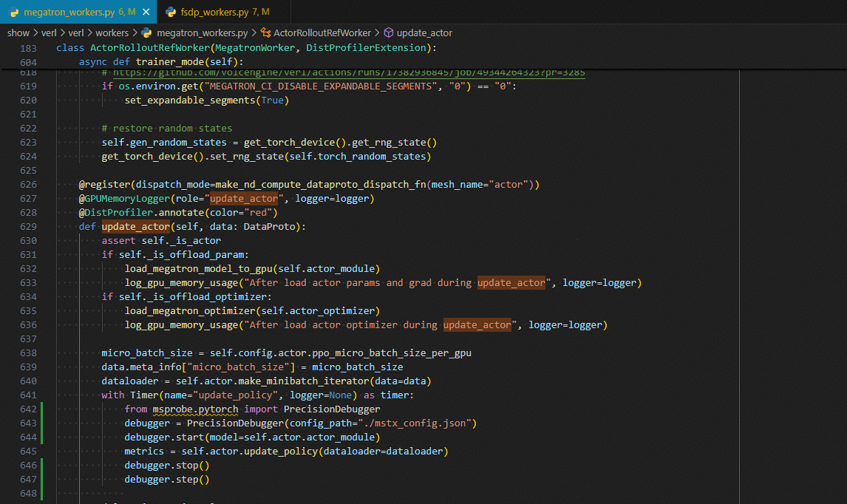Click the class symbol icon in breadcrumb
Image resolution: width=847 pixels, height=504 pixels.
pos(266,33)
